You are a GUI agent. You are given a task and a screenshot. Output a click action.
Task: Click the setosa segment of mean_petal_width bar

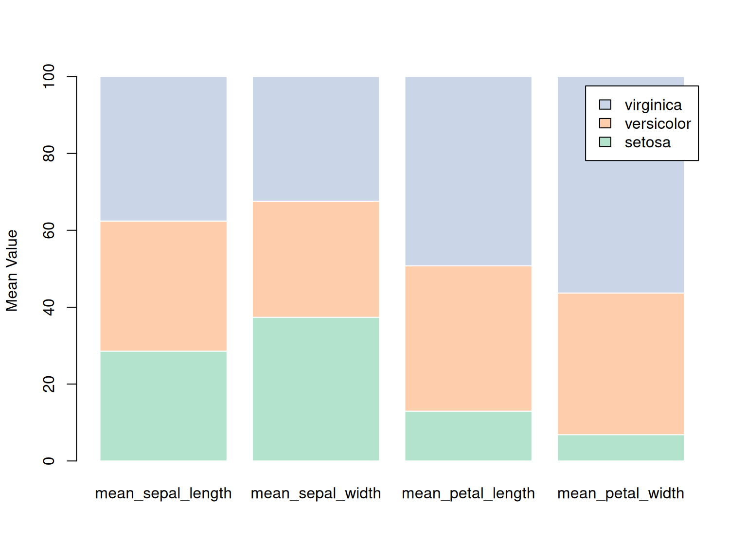pyautogui.click(x=621, y=447)
